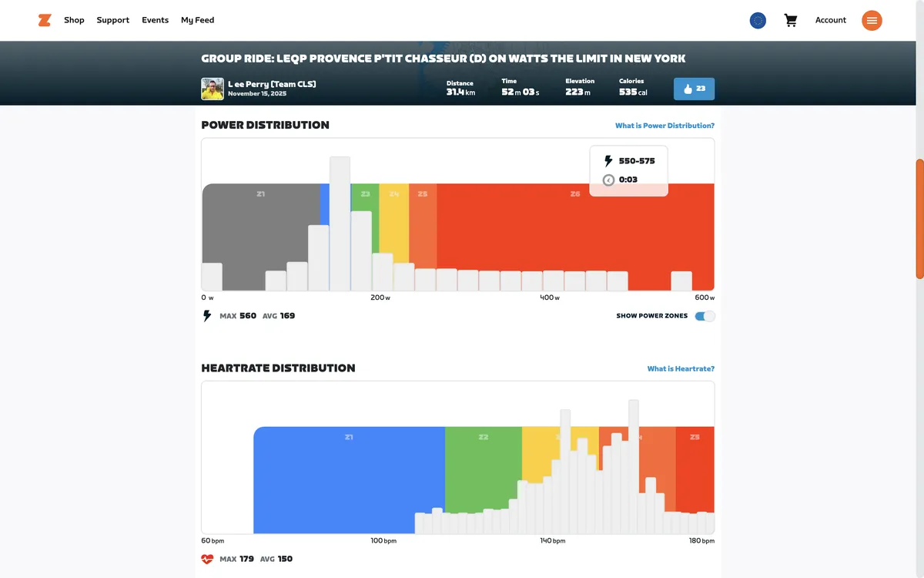Open My Feed

click(x=198, y=20)
